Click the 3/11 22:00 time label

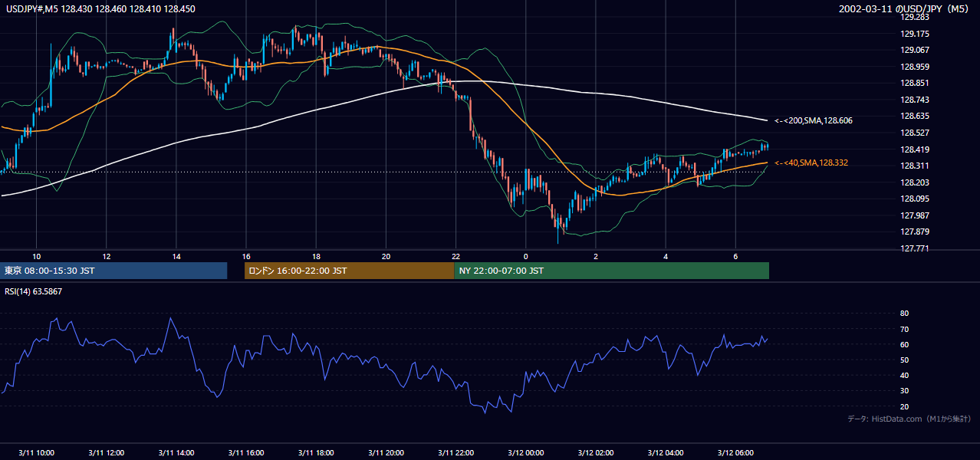coord(456,452)
